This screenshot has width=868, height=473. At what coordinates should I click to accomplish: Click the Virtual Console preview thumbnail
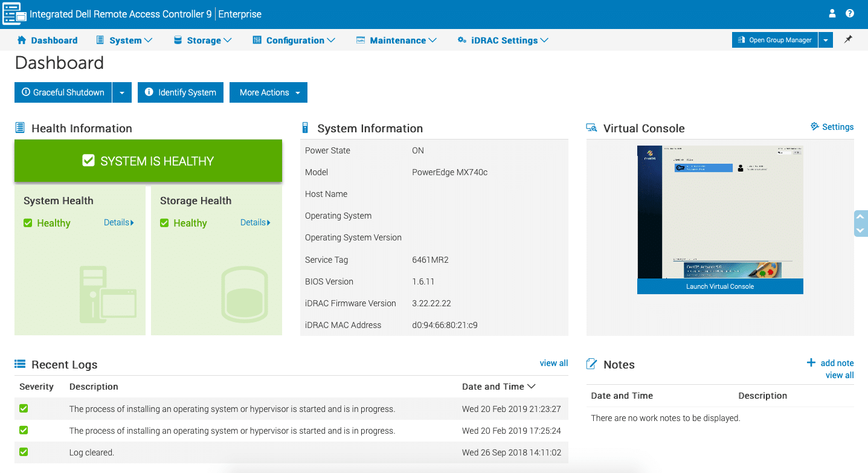tap(720, 212)
